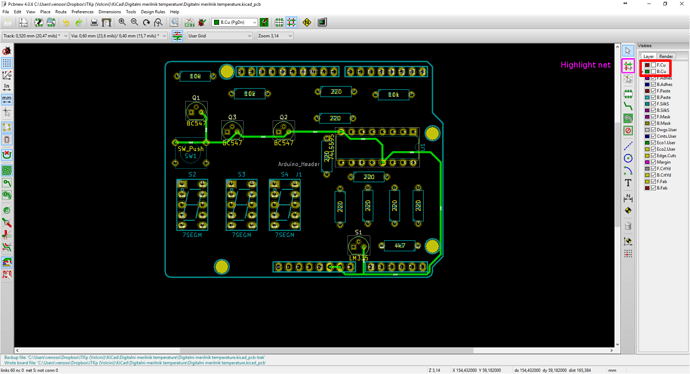690x374 pixels.
Task: Toggle visibility checkbox for F.Cu layer
Action: [x=653, y=65]
